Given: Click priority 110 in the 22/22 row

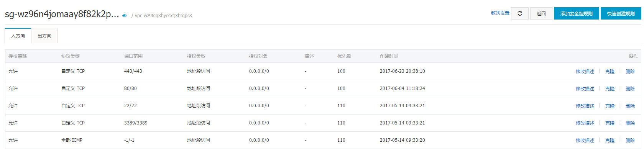Looking at the screenshot, I should point(341,106).
